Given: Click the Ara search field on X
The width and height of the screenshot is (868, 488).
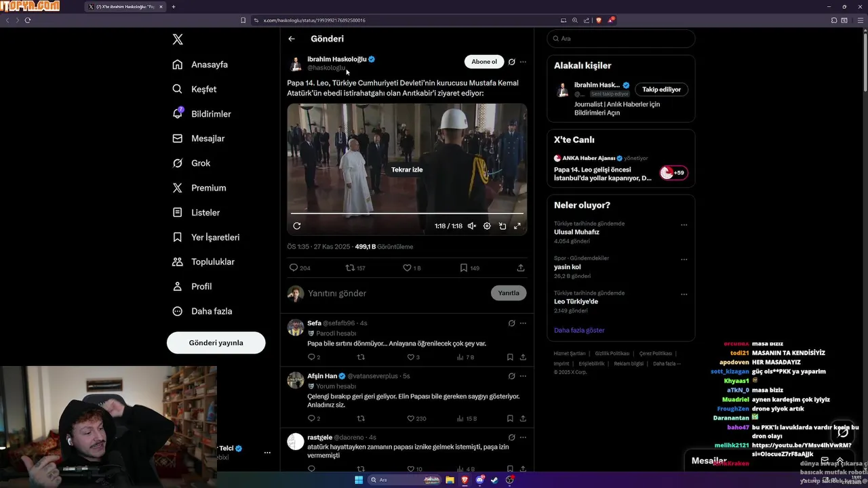Looking at the screenshot, I should tap(621, 39).
